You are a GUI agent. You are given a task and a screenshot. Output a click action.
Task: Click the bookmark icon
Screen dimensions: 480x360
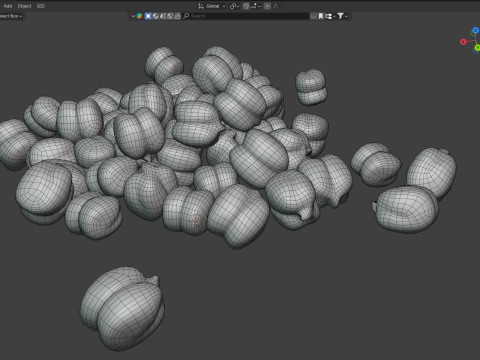pyautogui.click(x=321, y=16)
